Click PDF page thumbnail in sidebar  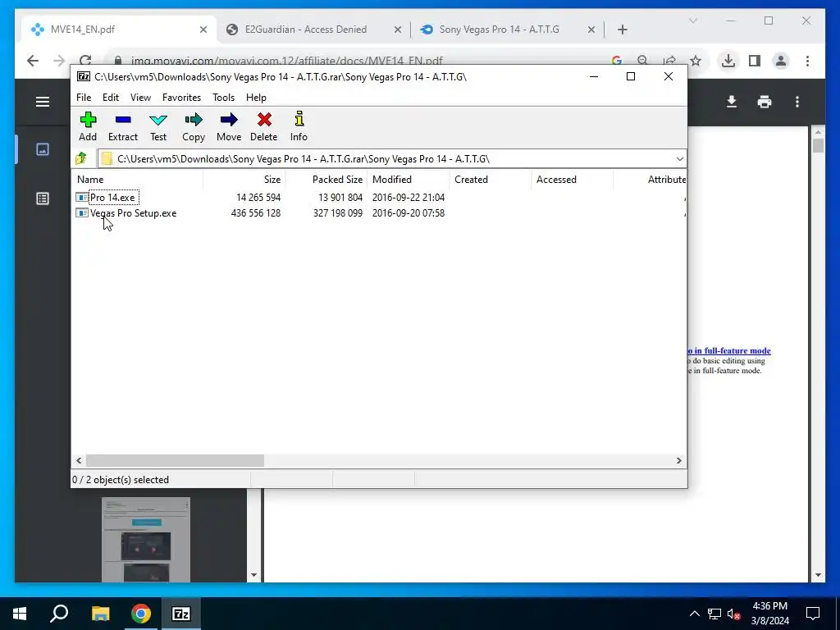[x=146, y=540]
